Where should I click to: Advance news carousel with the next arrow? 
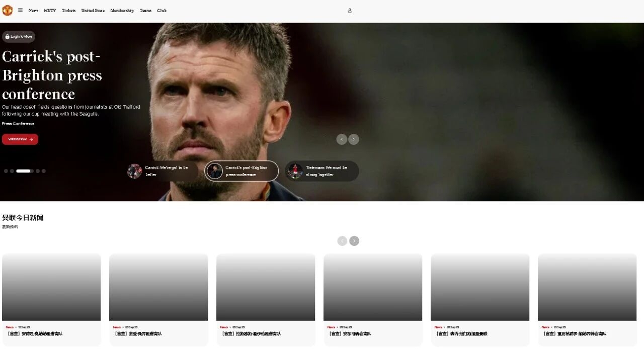pyautogui.click(x=354, y=241)
